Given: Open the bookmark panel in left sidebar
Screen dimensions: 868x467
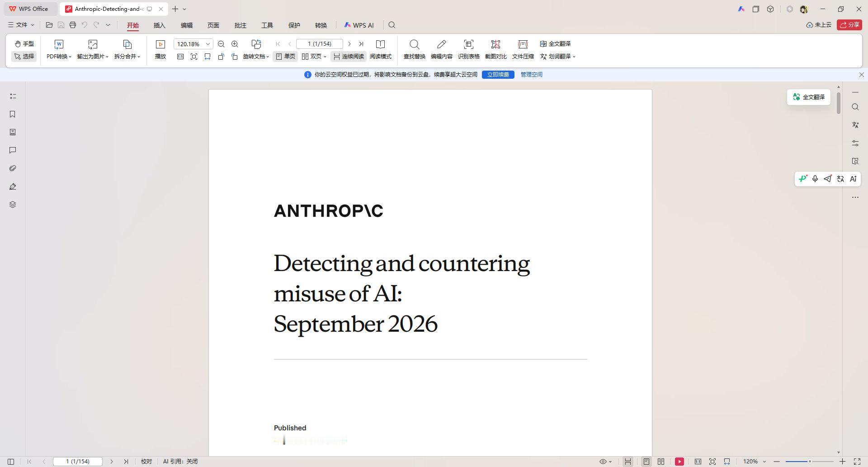Looking at the screenshot, I should point(13,114).
